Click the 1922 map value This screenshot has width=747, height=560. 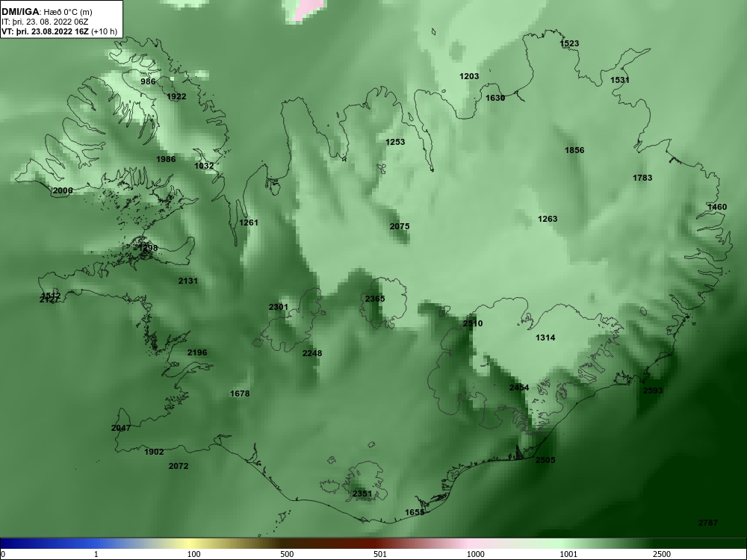click(x=177, y=96)
